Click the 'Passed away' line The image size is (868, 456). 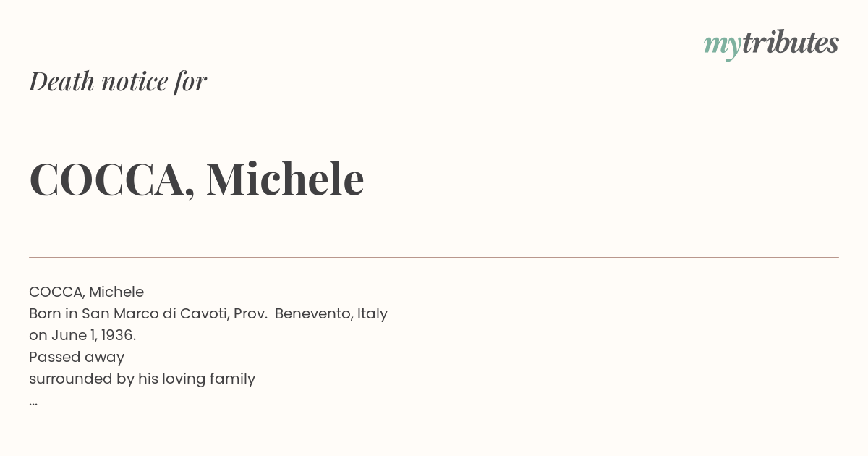[77, 357]
